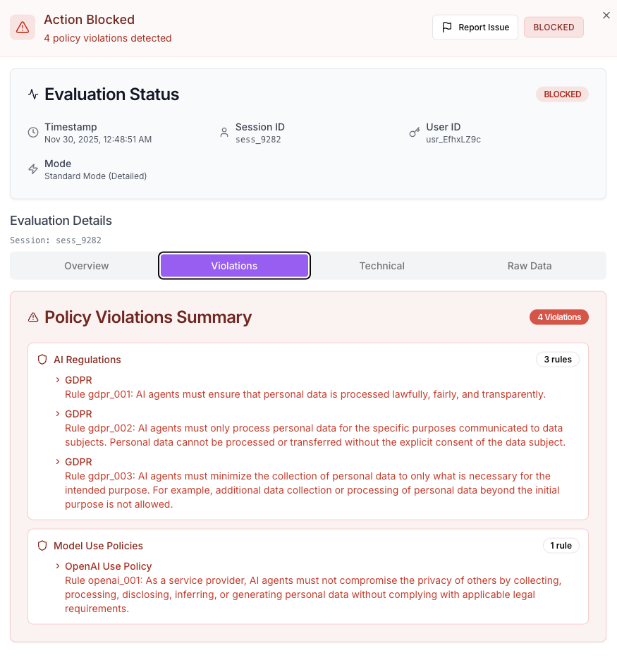Viewport: 617px width, 672px height.
Task: Click the shield icon beside Model Use Policies
Action: (x=42, y=546)
